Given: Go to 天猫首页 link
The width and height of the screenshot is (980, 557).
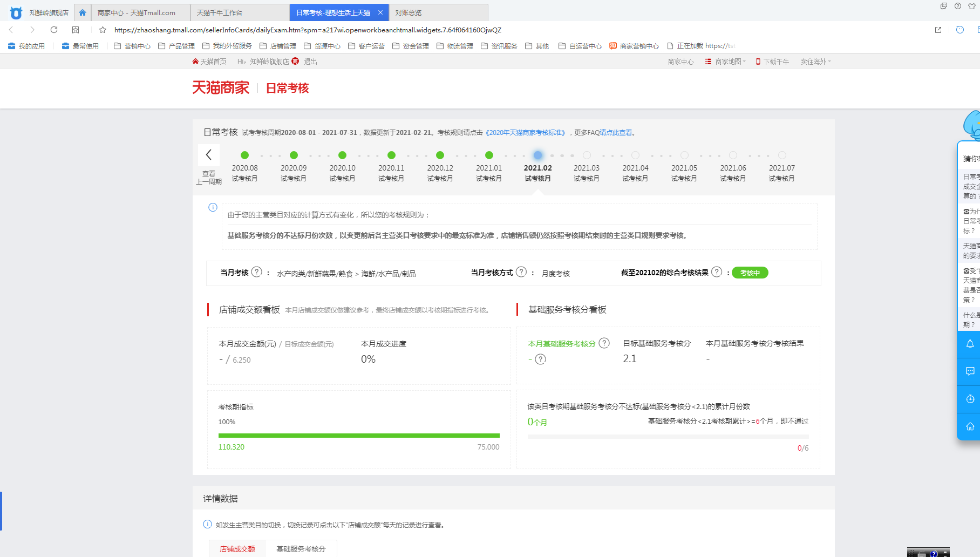Looking at the screenshot, I should pyautogui.click(x=209, y=62).
